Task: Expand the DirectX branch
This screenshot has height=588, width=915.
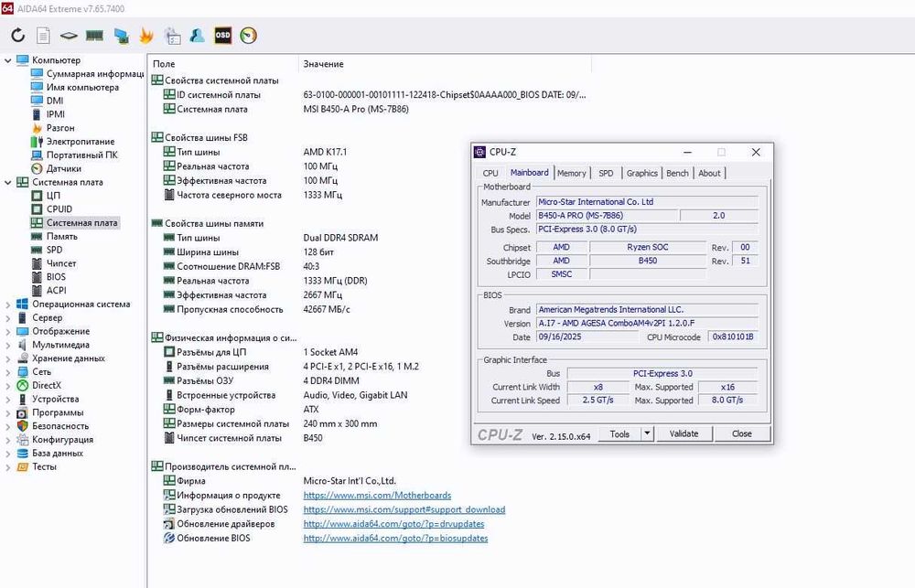Action: [7, 386]
